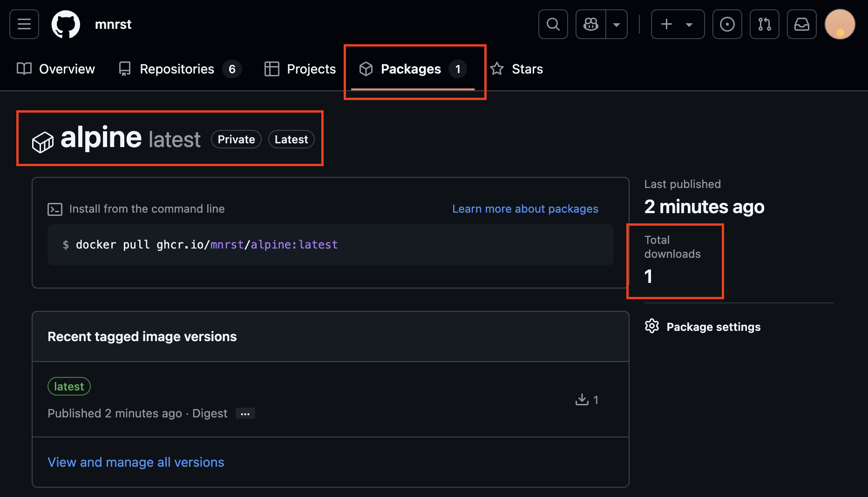Switch to the Projects tab
This screenshot has height=497, width=868.
(x=300, y=69)
